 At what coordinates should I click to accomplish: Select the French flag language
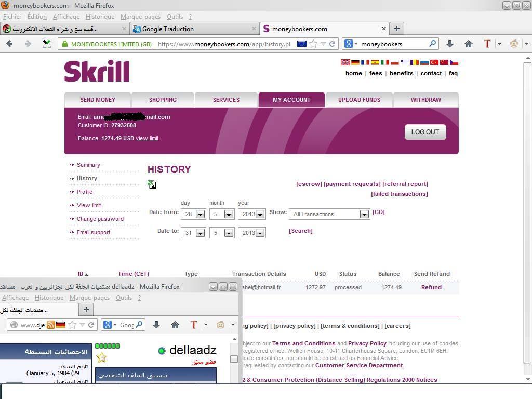[365, 62]
